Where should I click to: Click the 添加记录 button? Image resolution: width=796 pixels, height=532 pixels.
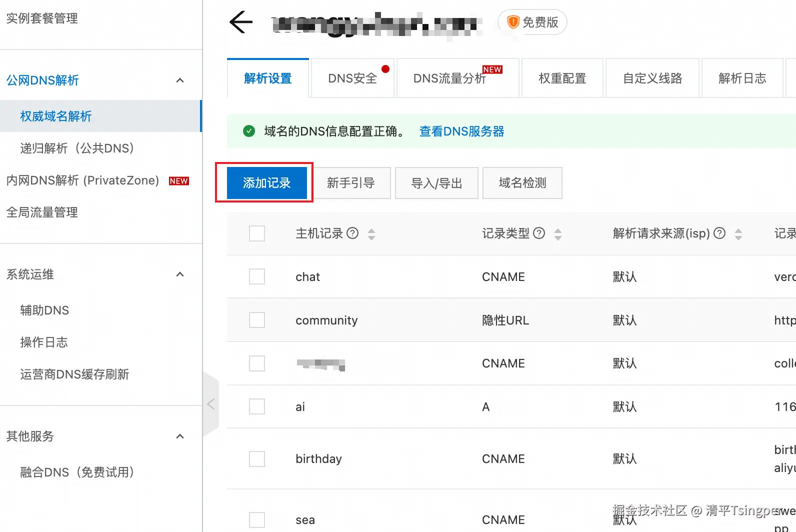(x=267, y=183)
